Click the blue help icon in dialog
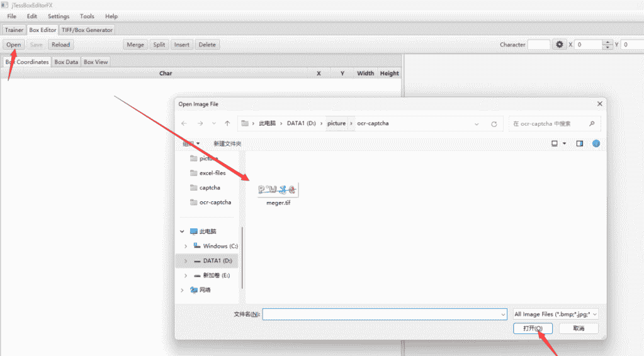644x356 pixels. point(596,143)
